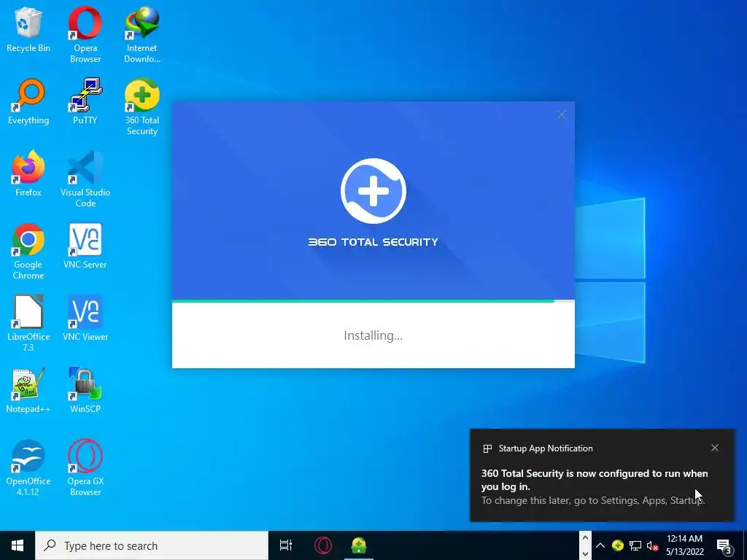
Task: Select the Visual Studio Code shortcut
Action: (x=85, y=179)
